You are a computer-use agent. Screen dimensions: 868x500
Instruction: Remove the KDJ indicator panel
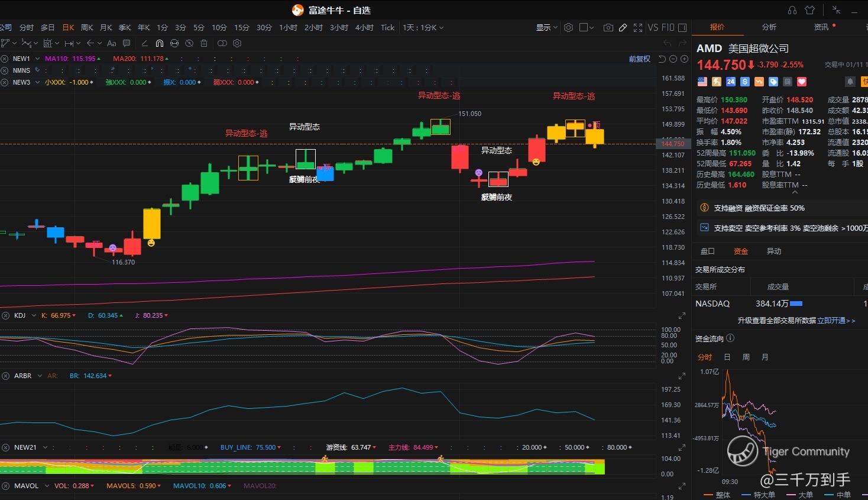[x=5, y=315]
